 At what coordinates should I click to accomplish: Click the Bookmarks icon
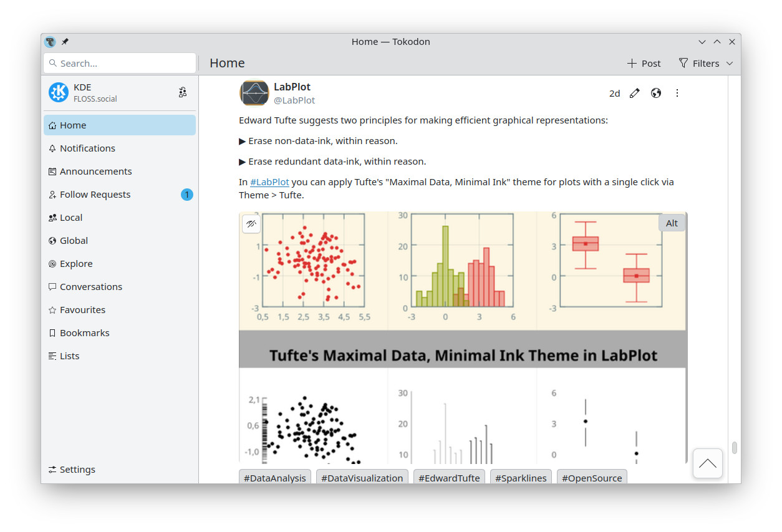click(x=52, y=333)
